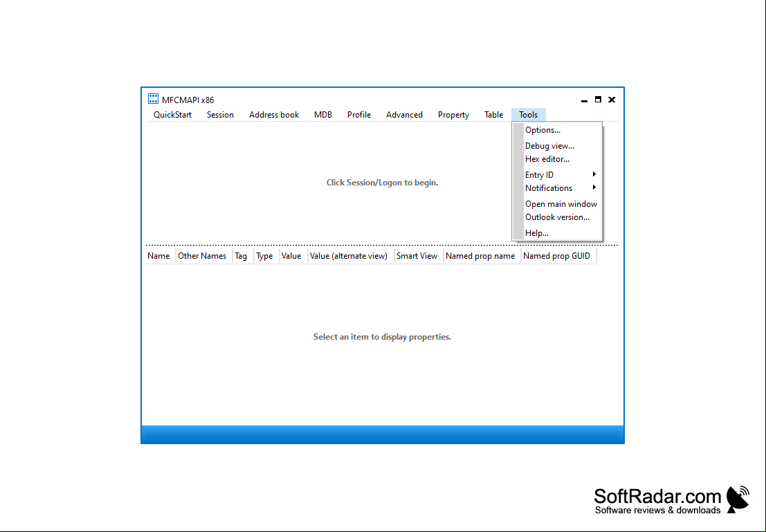Sort by the Value column header

[x=293, y=255]
